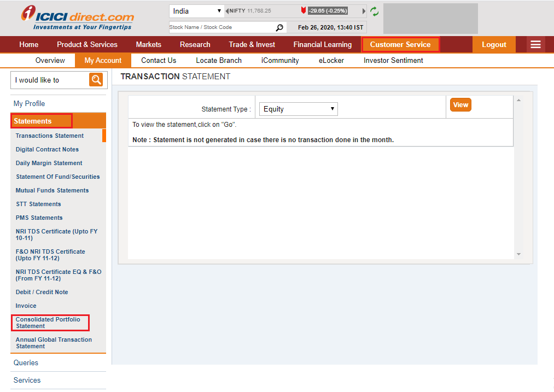This screenshot has height=392, width=554.
Task: Click the ICICI direct logo
Action: [78, 17]
